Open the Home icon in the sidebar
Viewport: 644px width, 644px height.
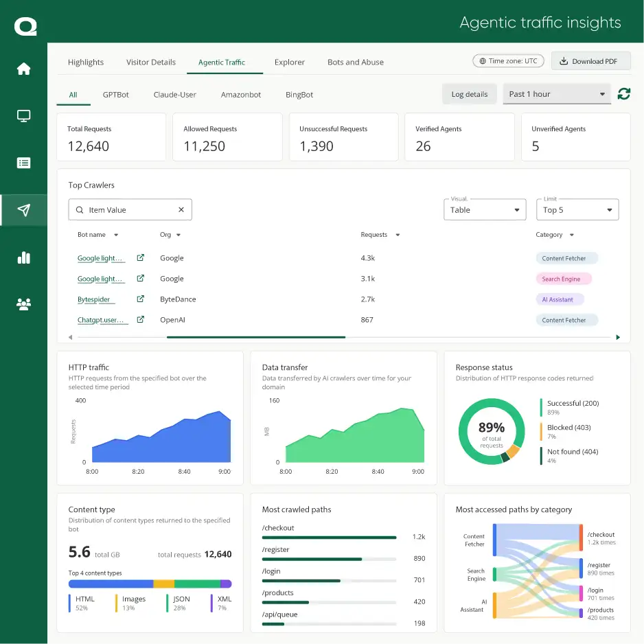23,69
